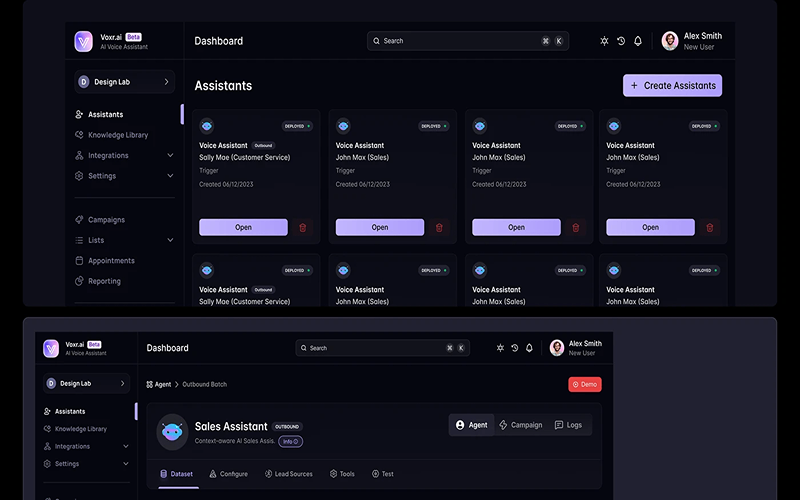Viewport: 800px width, 500px height.
Task: Click the Agent breadcrumb link
Action: (159, 385)
